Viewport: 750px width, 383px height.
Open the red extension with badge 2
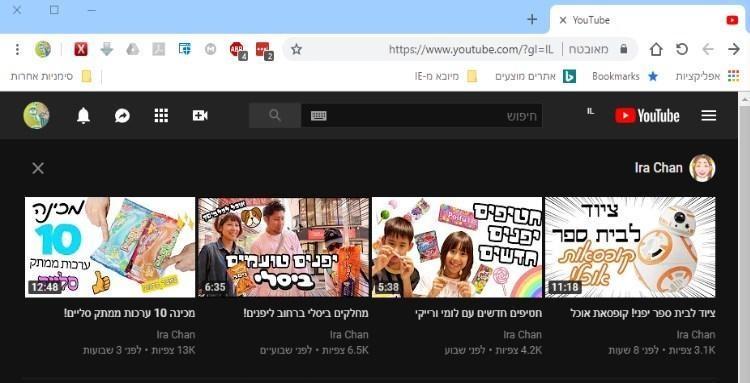click(264, 50)
